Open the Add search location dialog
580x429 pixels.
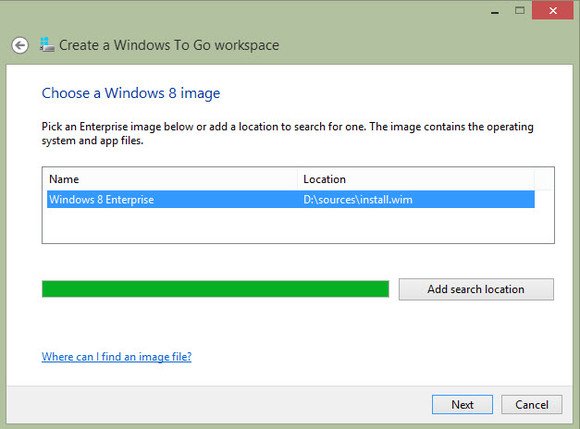pyautogui.click(x=476, y=289)
